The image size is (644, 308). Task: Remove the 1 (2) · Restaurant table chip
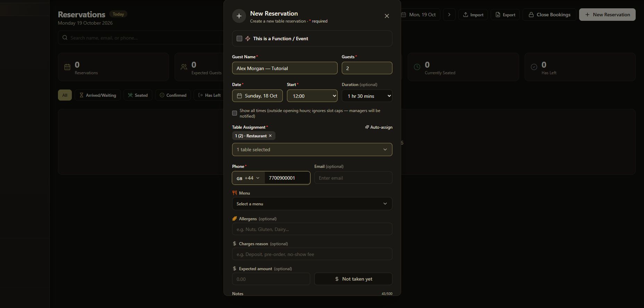[x=270, y=136]
